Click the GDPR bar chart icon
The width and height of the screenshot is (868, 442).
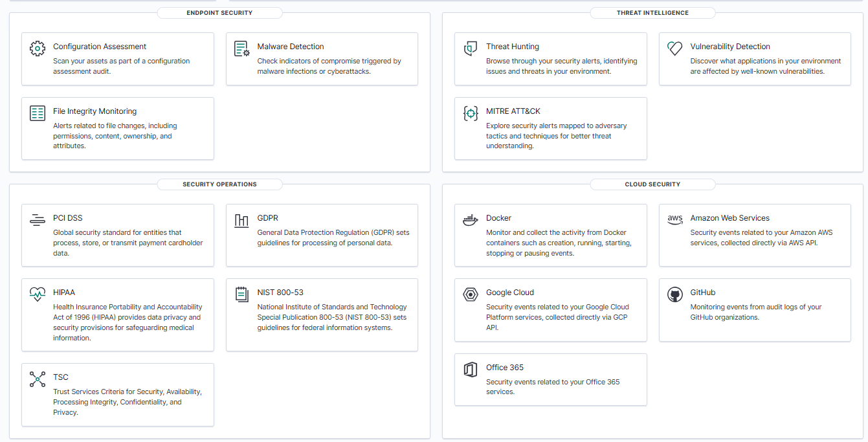(x=242, y=220)
